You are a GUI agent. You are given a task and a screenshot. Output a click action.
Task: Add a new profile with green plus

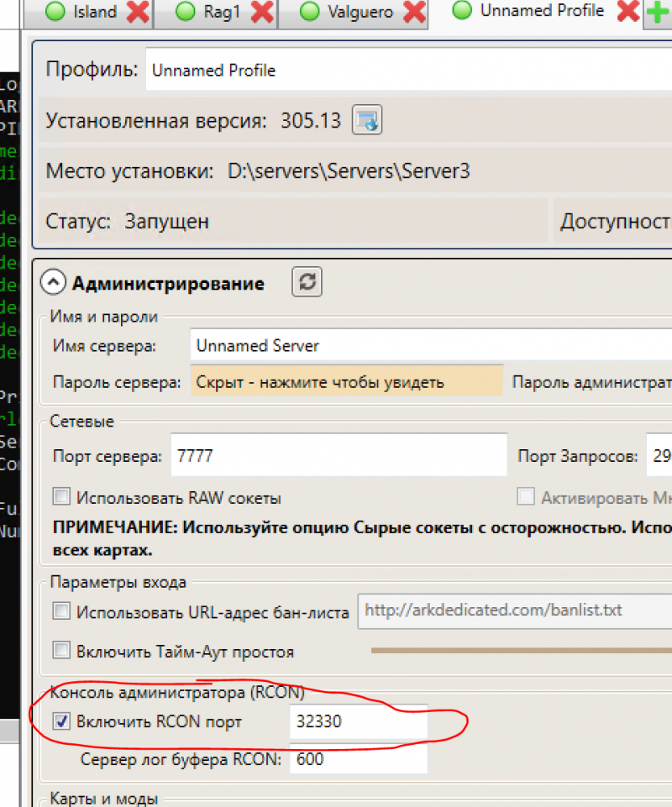657,13
